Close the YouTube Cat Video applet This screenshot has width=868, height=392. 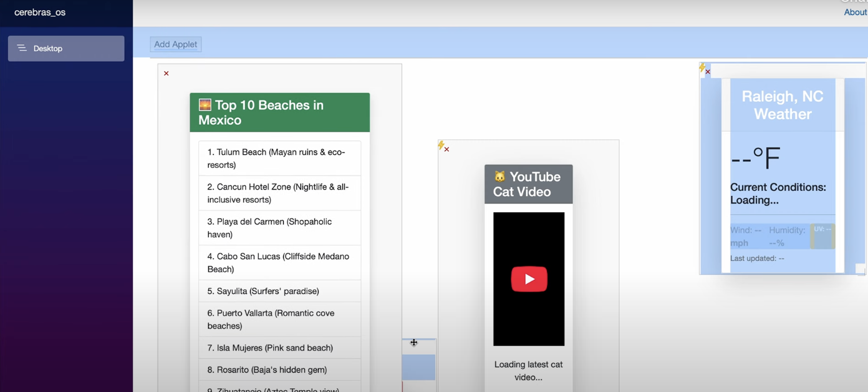click(x=447, y=150)
